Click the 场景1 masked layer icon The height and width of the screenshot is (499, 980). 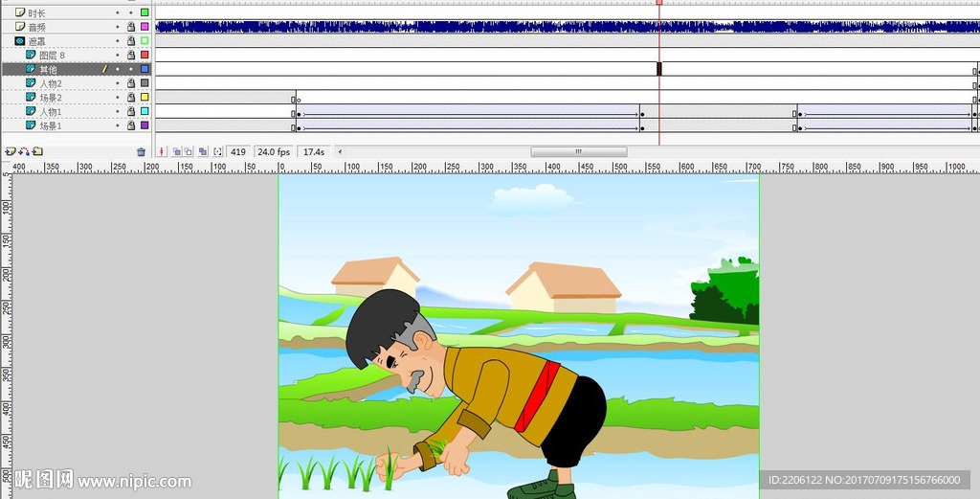coord(31,125)
